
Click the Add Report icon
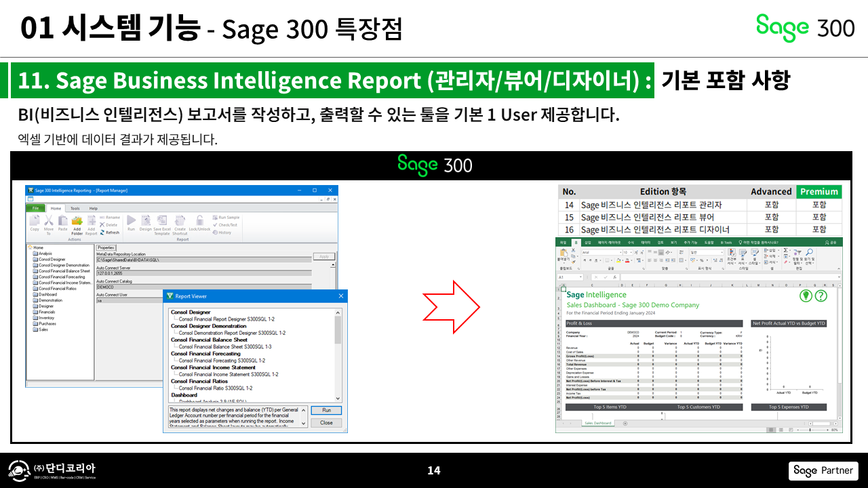(91, 224)
